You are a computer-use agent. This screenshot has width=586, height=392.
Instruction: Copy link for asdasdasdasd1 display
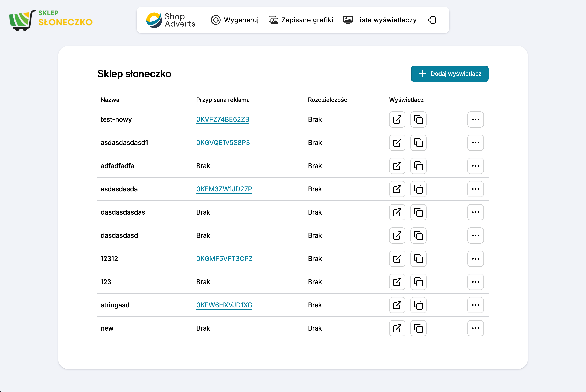tap(418, 143)
